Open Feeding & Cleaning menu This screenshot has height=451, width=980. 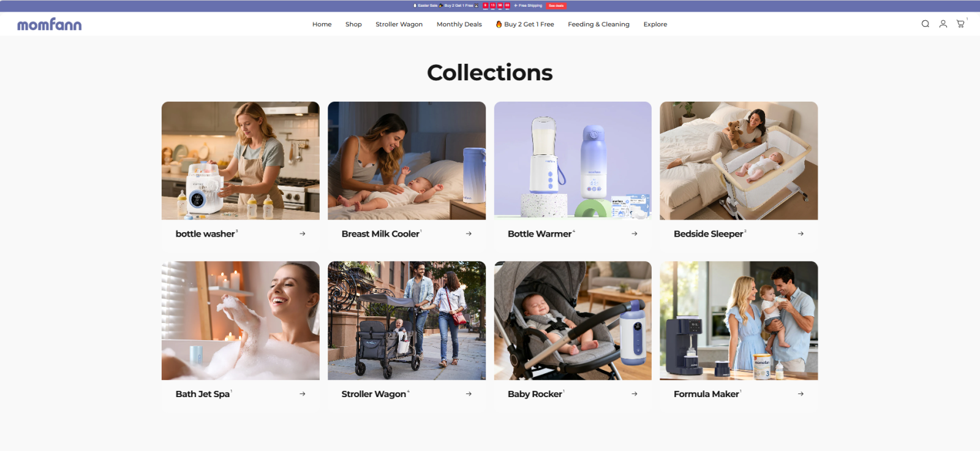[598, 25]
